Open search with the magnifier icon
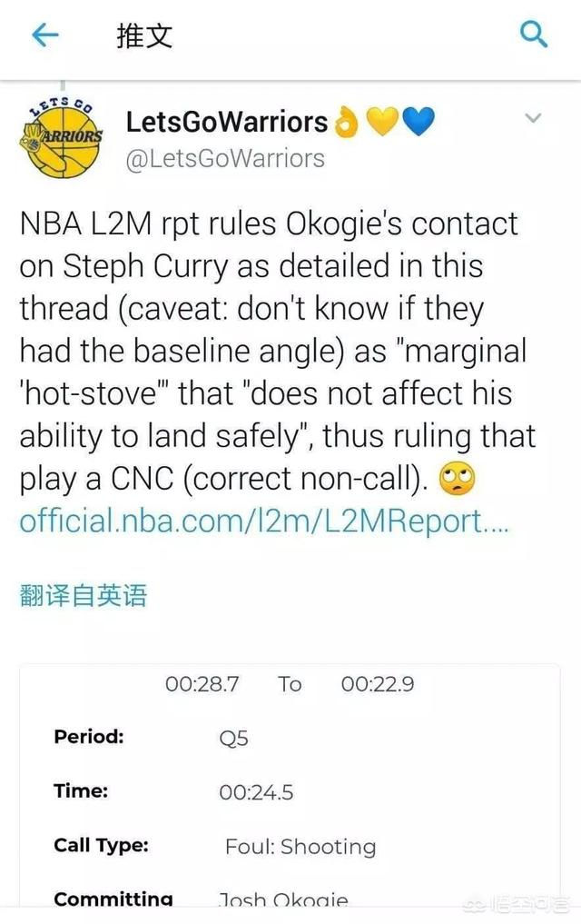This screenshot has height=924, width=581. tap(533, 35)
